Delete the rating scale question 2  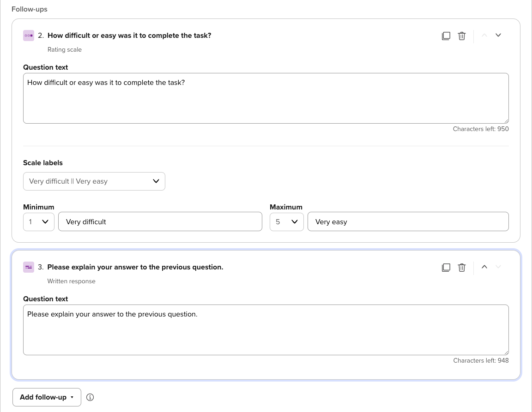tap(462, 36)
